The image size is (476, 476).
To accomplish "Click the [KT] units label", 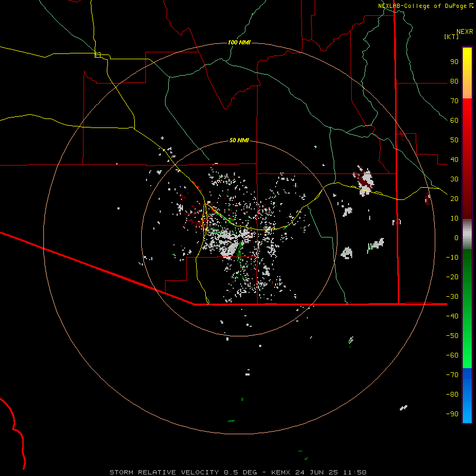I will click(451, 36).
